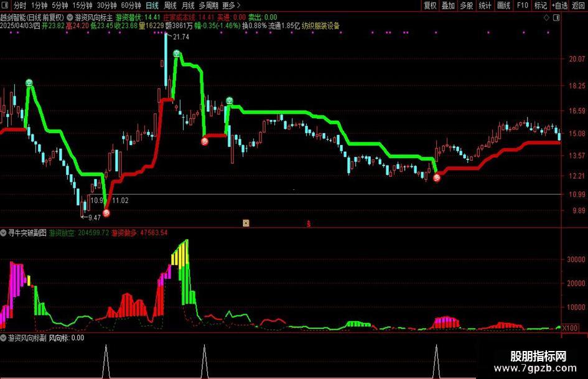
Task: Click the 统计 statistics button
Action: point(485,5)
